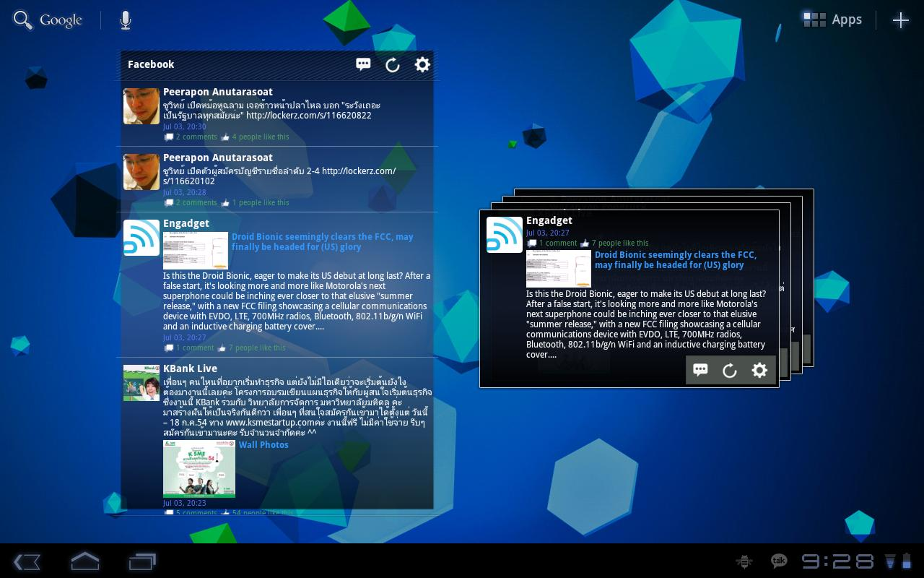Refresh the popped-out Engadget news card
The height and width of the screenshot is (578, 924).
tap(729, 370)
